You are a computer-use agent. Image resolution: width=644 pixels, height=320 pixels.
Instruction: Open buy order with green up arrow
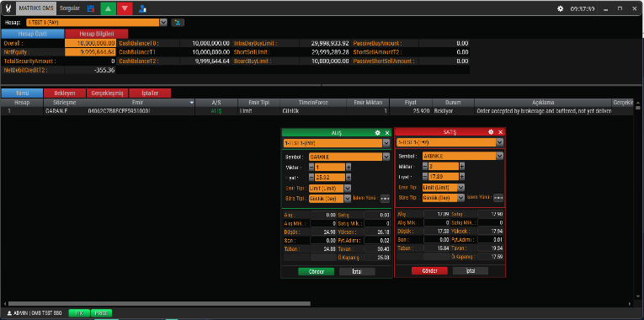tap(109, 8)
